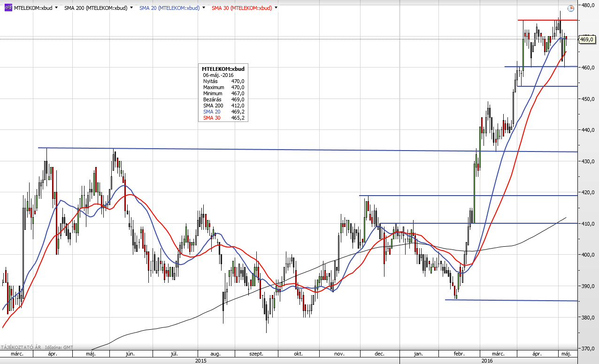The height and width of the screenshot is (364, 599).
Task: Click the aug. month label
Action: point(216,354)
